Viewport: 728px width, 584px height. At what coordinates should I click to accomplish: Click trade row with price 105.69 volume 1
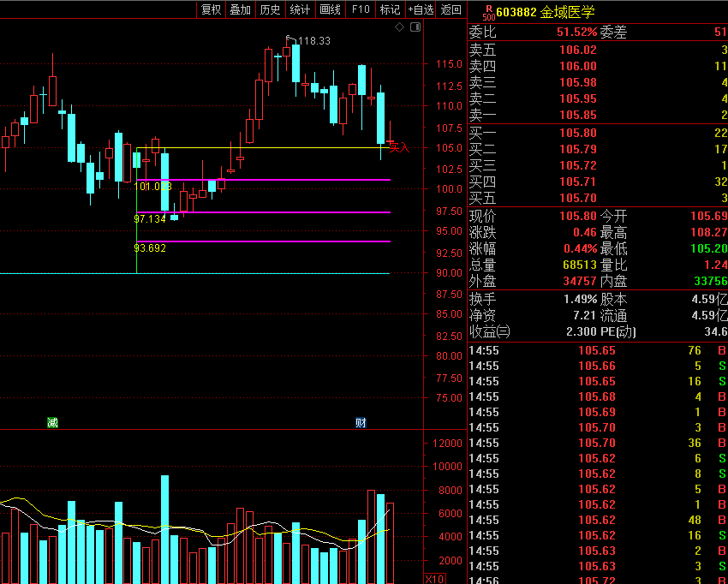coord(598,412)
